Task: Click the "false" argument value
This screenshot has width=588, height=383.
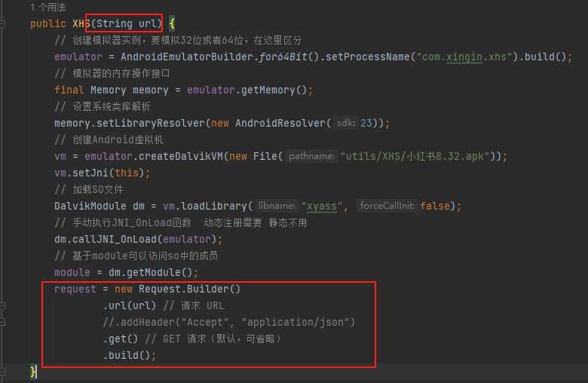Action: point(435,207)
